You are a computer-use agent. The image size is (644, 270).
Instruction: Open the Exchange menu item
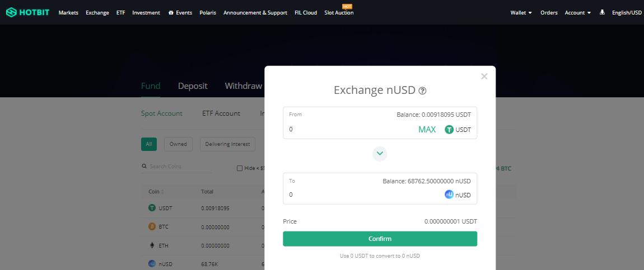point(97,13)
